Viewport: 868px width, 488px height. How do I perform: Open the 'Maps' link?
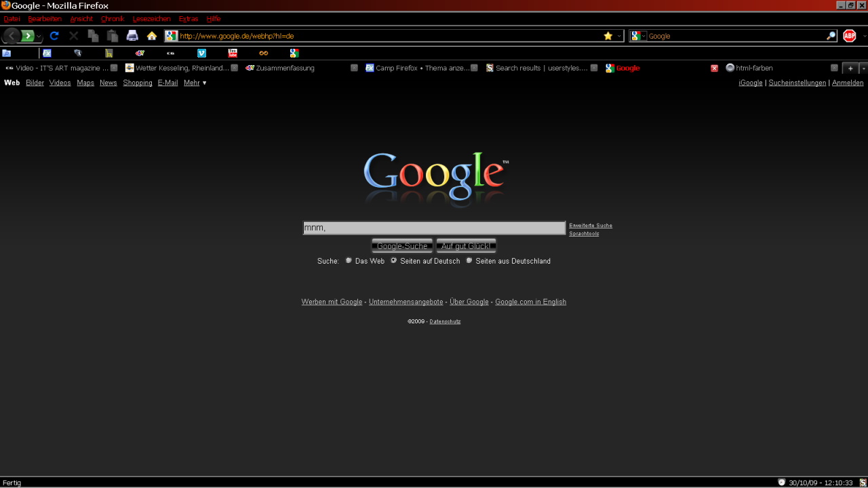(x=85, y=83)
